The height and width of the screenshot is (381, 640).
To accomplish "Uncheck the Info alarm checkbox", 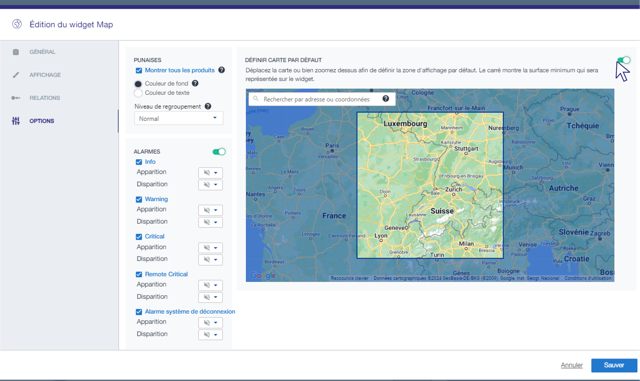I will (x=139, y=162).
